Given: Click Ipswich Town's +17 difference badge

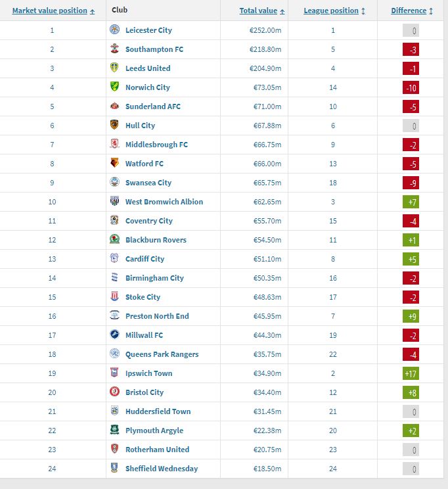Looking at the screenshot, I should pos(412,373).
